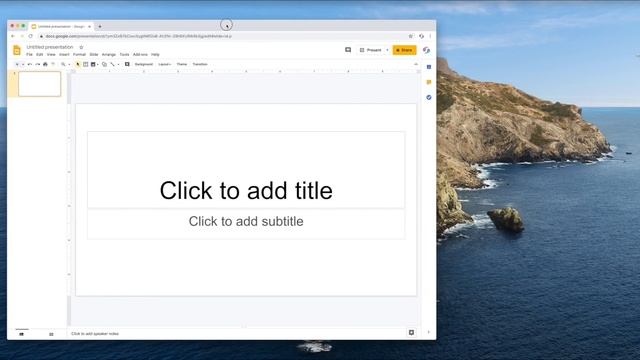Open the Chrome three-dot menu

click(x=430, y=36)
